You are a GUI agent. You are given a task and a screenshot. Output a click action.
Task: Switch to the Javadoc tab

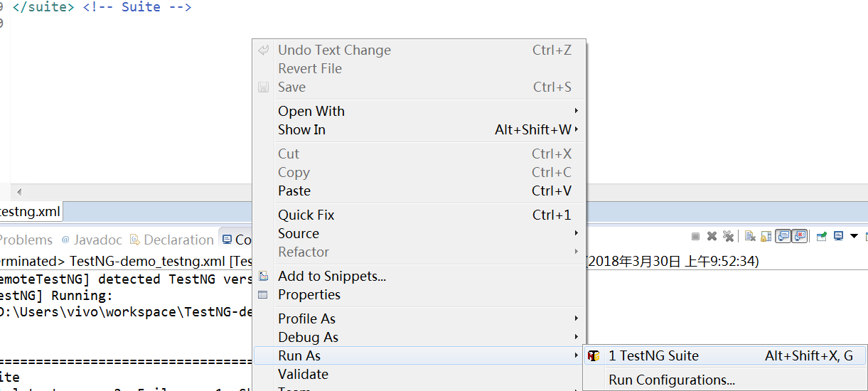coord(97,240)
